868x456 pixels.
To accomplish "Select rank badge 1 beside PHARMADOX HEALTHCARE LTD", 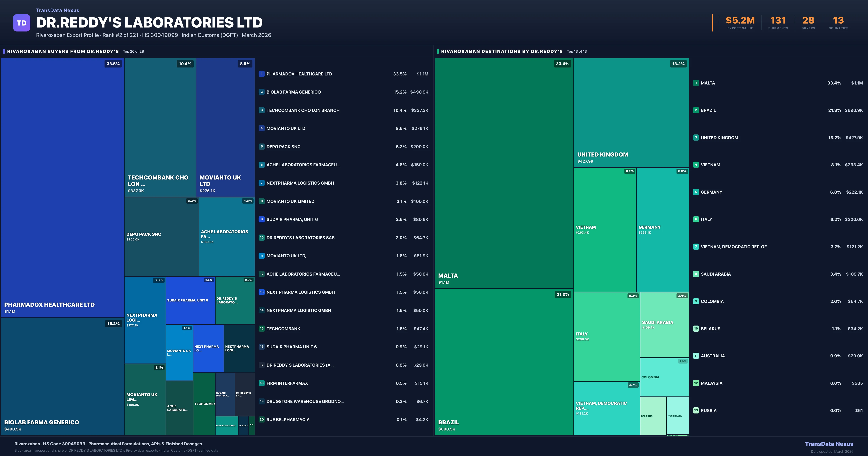I will [261, 74].
